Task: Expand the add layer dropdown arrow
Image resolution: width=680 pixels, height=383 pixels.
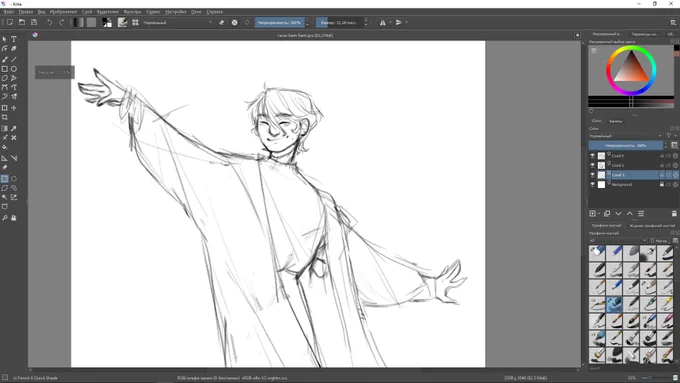Action: pyautogui.click(x=599, y=213)
